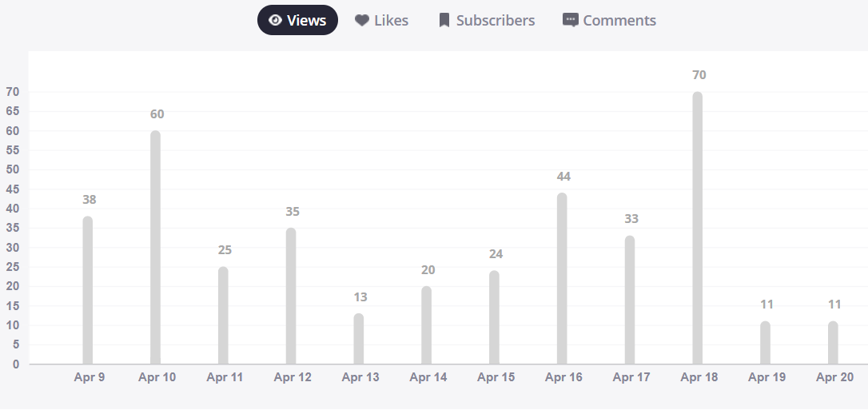Click the Apr 11 bar showing 25
The height and width of the screenshot is (418, 868).
point(223,316)
